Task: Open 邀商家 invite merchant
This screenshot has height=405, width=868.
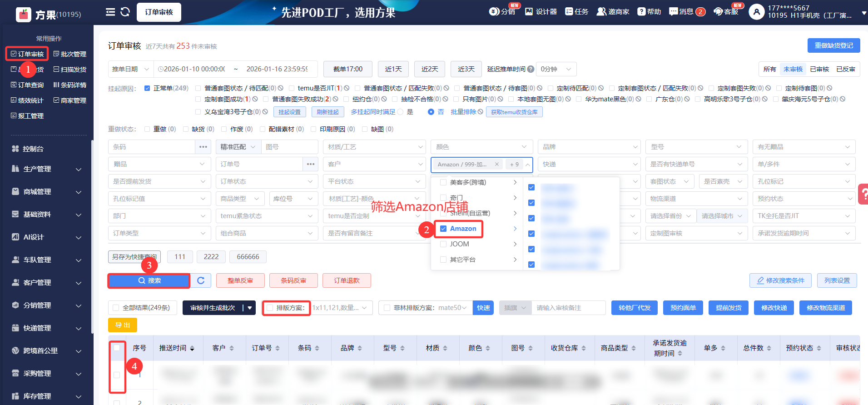Action: (613, 11)
